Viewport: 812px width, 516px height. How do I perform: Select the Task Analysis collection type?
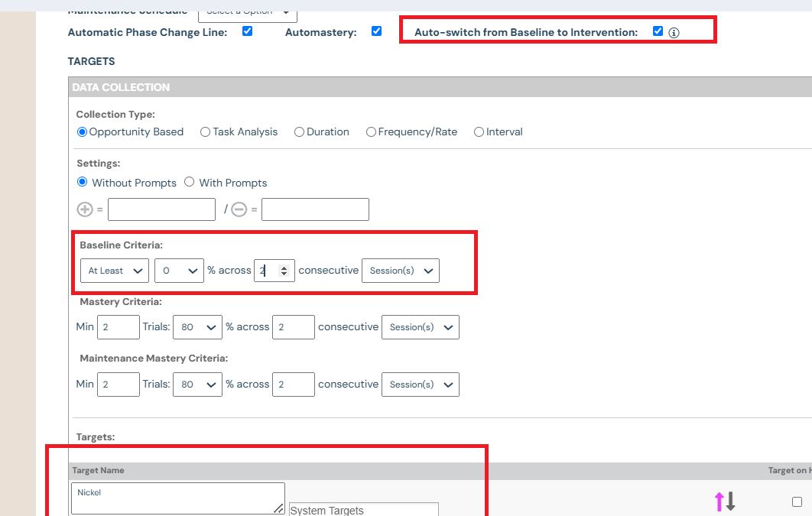tap(205, 132)
